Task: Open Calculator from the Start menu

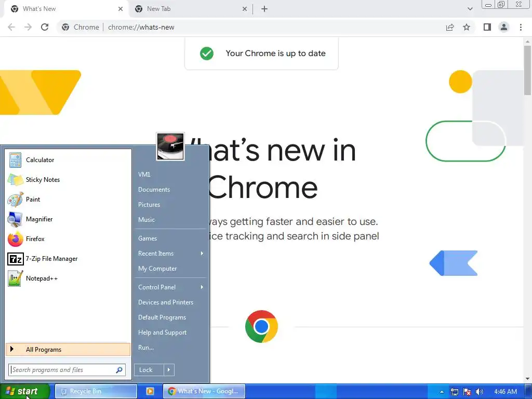Action: pyautogui.click(x=68, y=160)
